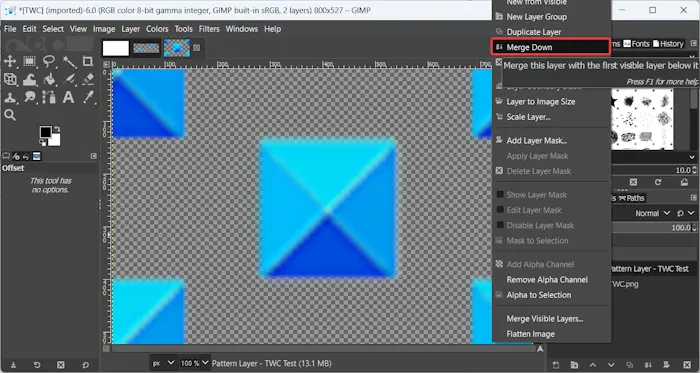The height and width of the screenshot is (373, 700).
Task: Expand the 100% zoom level dropdown
Action: pos(194,363)
